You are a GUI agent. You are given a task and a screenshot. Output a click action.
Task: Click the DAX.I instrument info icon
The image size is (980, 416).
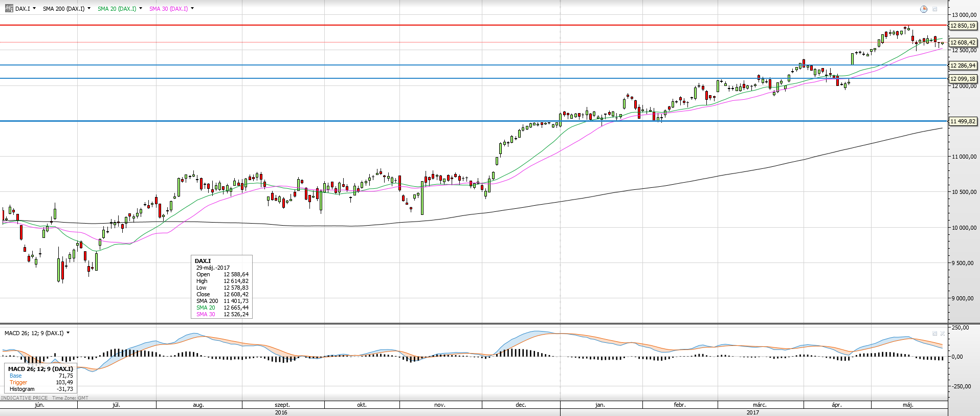[x=9, y=8]
